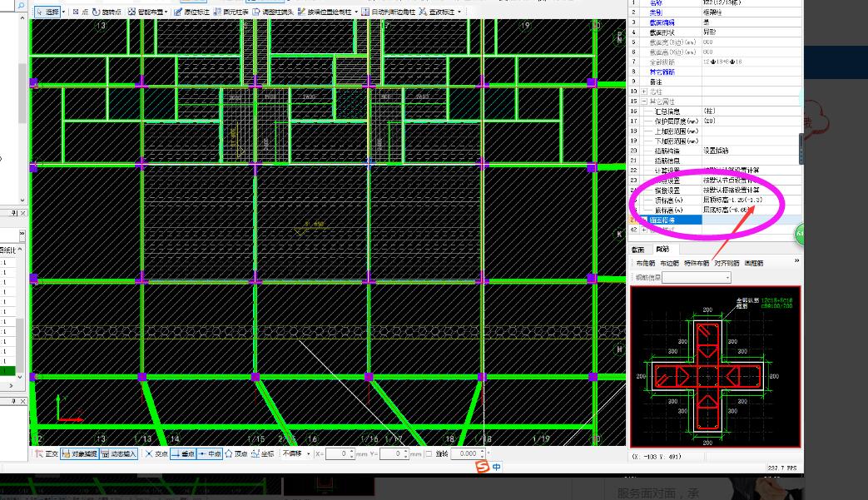Click the green highlighted row in left list
This screenshot has height=500, width=868.
tap(7, 371)
